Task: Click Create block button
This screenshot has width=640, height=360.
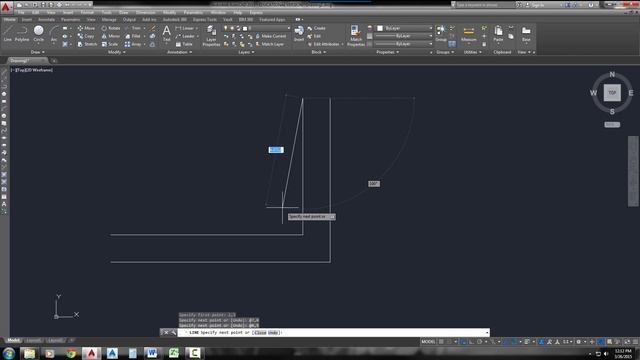Action: (x=317, y=28)
